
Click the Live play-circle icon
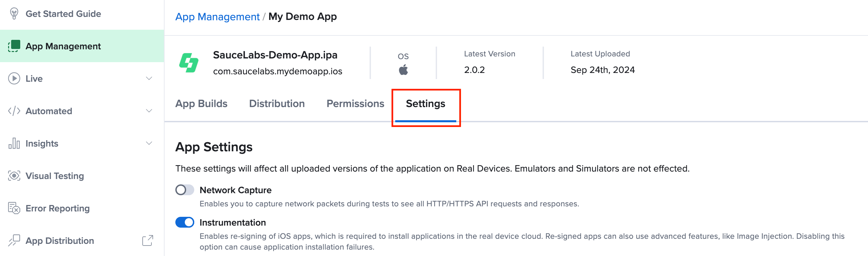pos(14,78)
